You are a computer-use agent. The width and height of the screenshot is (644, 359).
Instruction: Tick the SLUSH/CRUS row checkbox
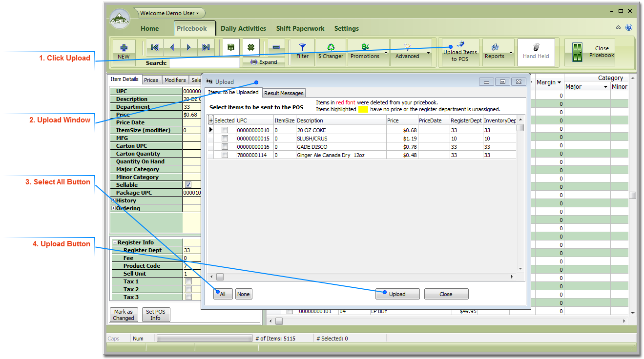[x=225, y=139]
